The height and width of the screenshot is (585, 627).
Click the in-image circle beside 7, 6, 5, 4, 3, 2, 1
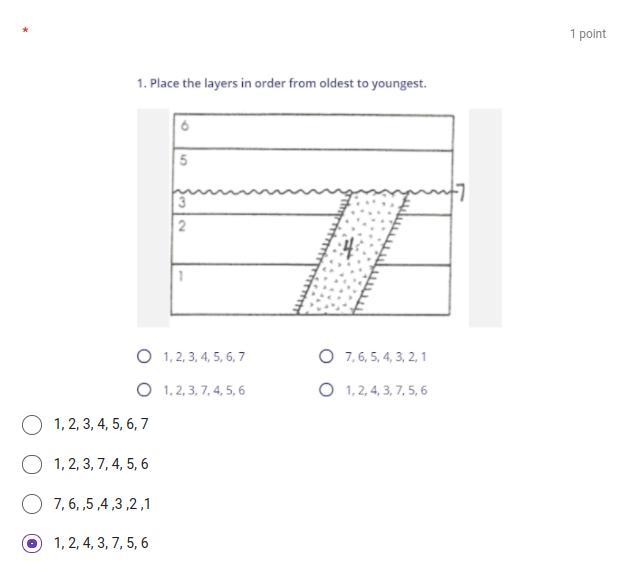326,356
